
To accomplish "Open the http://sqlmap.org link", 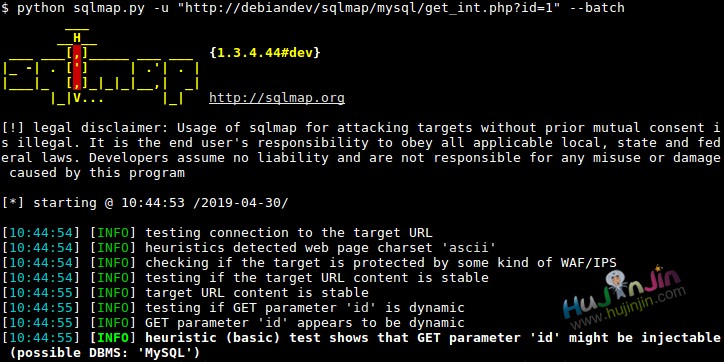I will tap(277, 98).
